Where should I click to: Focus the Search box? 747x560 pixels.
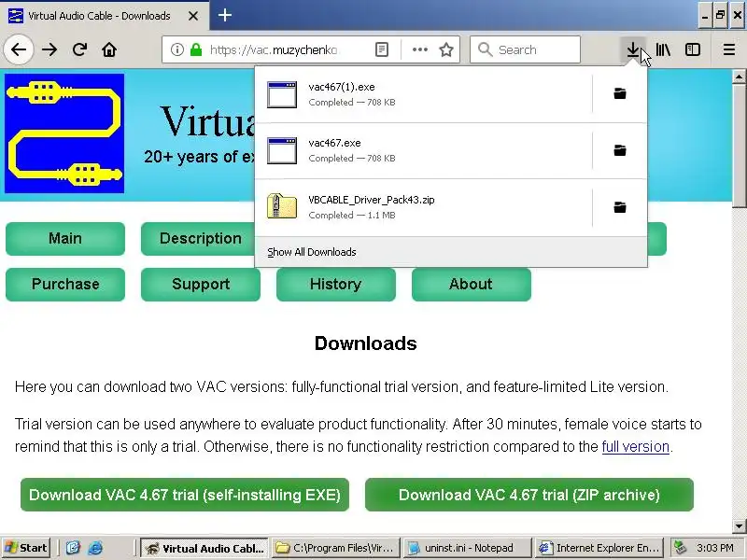(525, 49)
